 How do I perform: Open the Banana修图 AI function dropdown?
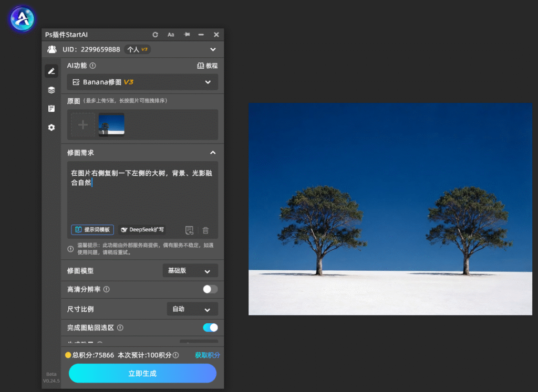[x=142, y=82]
